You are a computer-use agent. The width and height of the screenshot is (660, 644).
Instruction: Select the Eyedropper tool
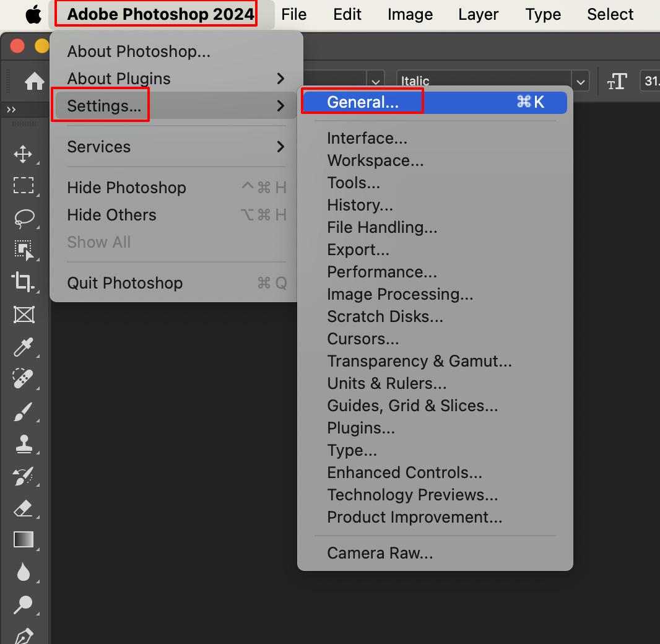click(23, 346)
